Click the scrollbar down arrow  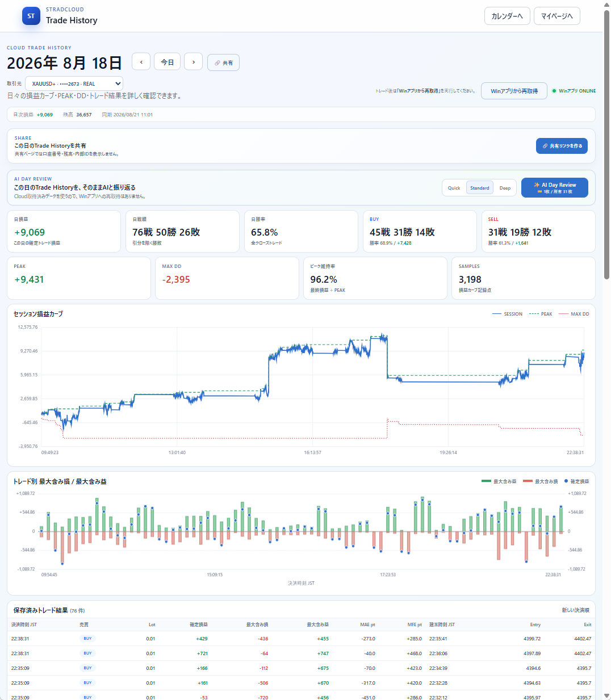606,695
